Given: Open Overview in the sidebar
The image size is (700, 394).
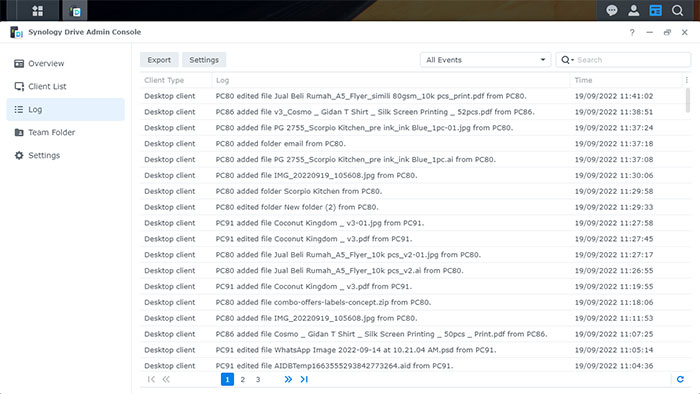Looking at the screenshot, I should (x=66, y=63).
